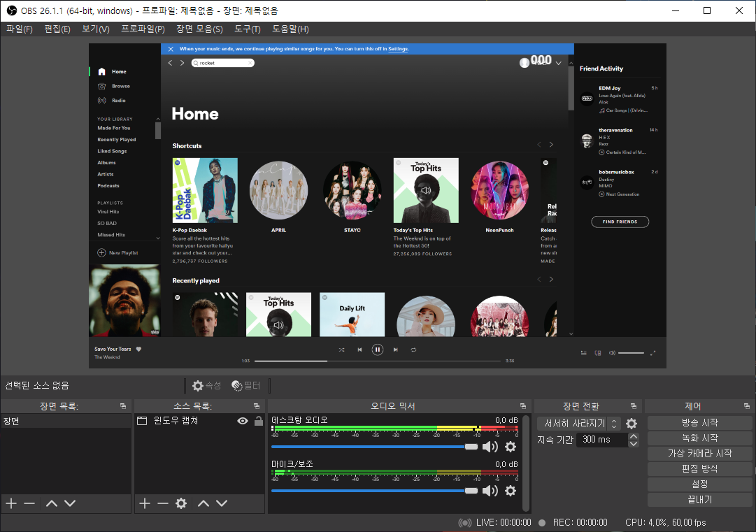Open 서서히 사라지기 transition dropdown
This screenshot has width=756, height=532.
(x=579, y=424)
